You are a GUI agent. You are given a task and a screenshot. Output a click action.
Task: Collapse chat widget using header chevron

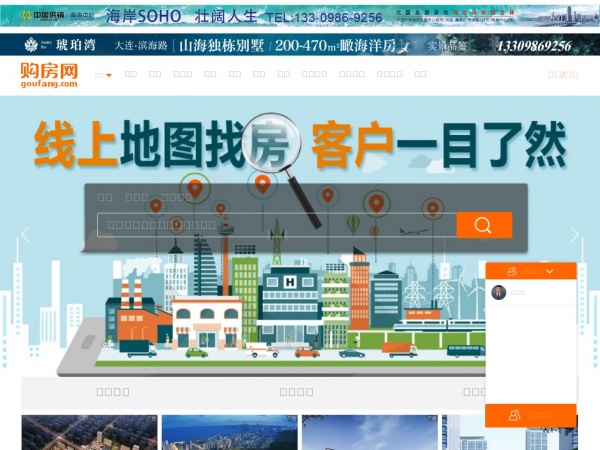point(549,271)
